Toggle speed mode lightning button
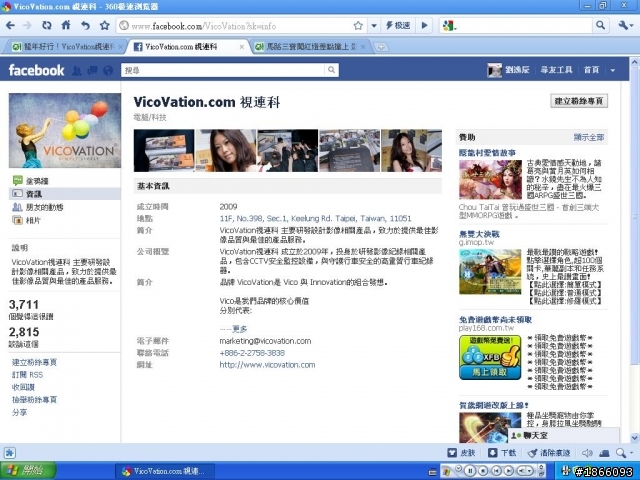Image resolution: width=640 pixels, height=480 pixels. coord(398,26)
